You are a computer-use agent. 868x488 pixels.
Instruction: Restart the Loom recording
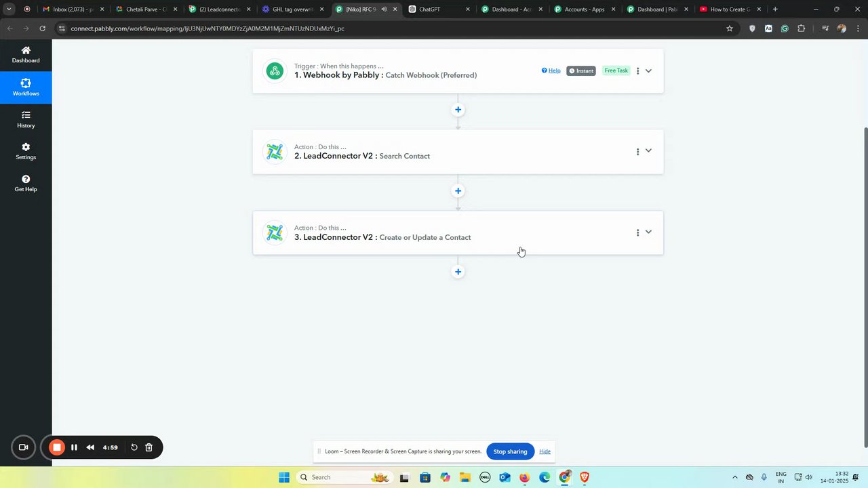click(x=134, y=447)
